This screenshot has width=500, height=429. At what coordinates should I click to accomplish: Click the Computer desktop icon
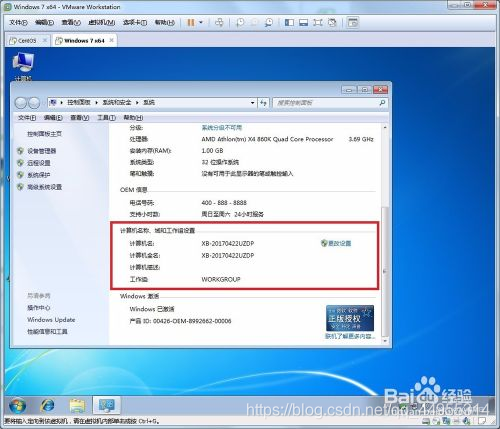click(23, 67)
